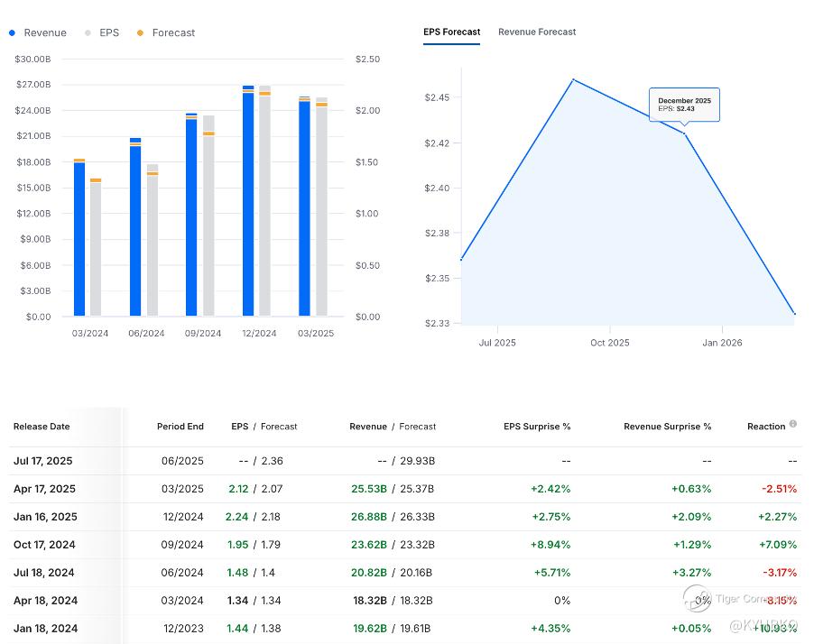The image size is (814, 644).
Task: Click the blue revenue bar for 09/2024
Action: coord(191,216)
